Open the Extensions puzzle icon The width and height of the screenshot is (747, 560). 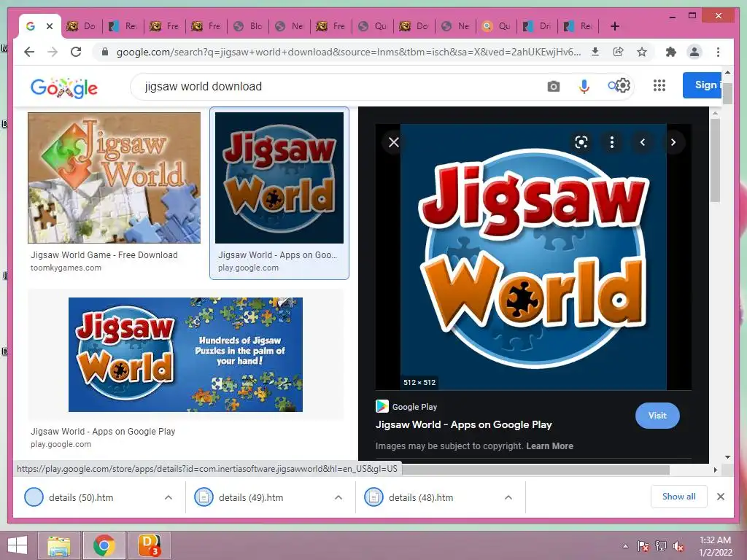pos(671,52)
